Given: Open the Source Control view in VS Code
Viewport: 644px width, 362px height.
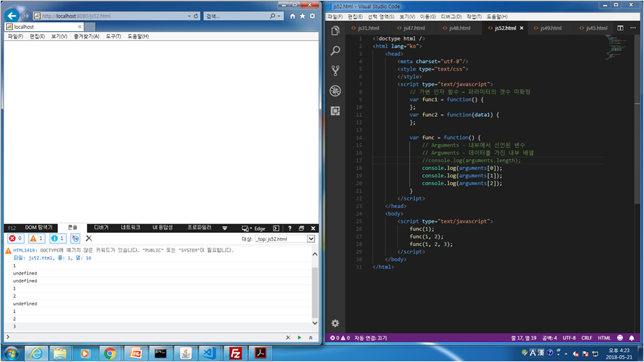Looking at the screenshot, I should coord(335,71).
